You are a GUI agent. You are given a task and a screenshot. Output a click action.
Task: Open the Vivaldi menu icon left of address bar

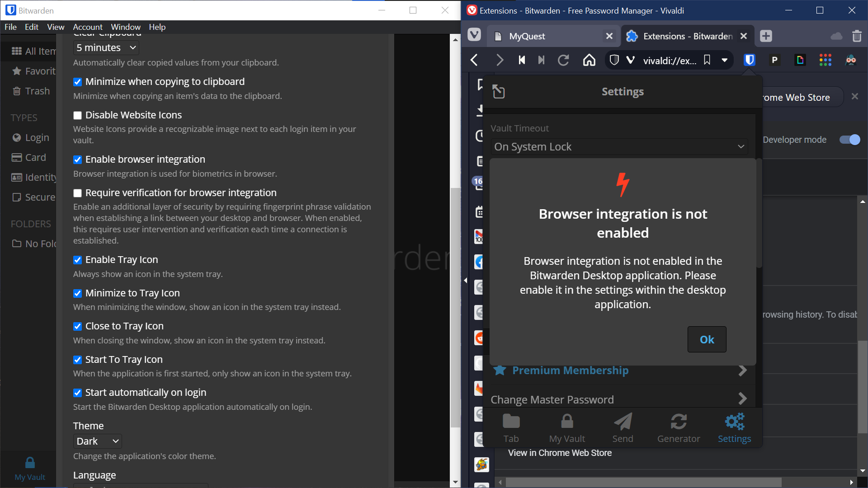[631, 60]
